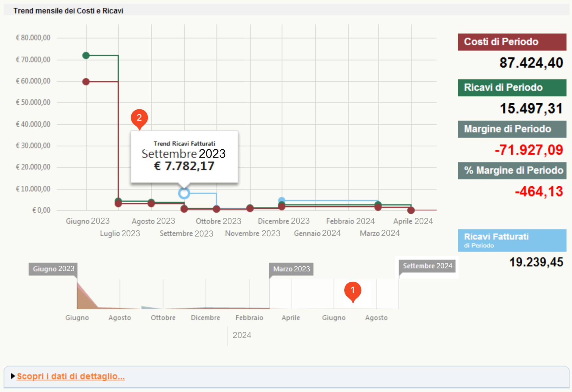Click the Margine di Periodo header

[x=512, y=129]
